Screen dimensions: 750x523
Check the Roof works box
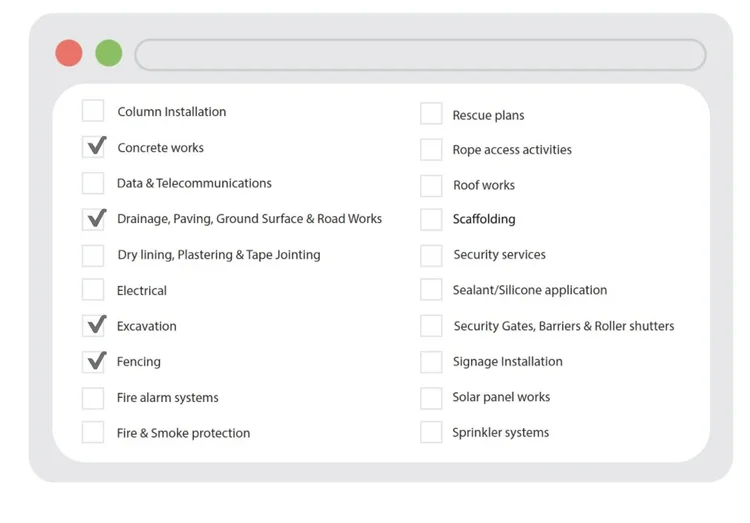pos(431,185)
